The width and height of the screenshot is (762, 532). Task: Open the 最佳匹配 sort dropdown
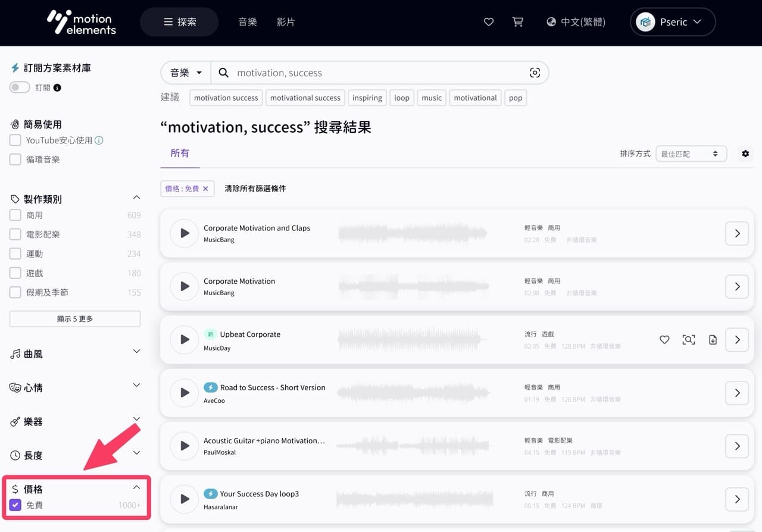coord(691,154)
